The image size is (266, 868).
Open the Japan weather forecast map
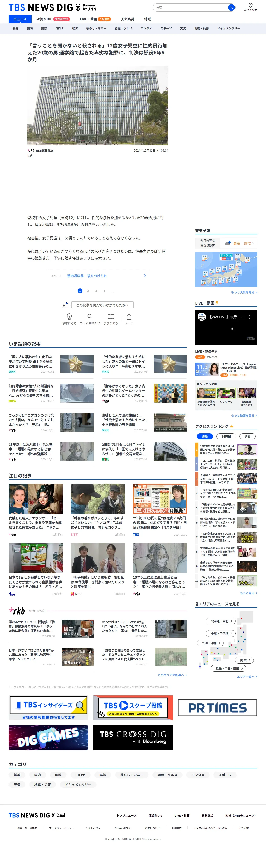(226, 270)
